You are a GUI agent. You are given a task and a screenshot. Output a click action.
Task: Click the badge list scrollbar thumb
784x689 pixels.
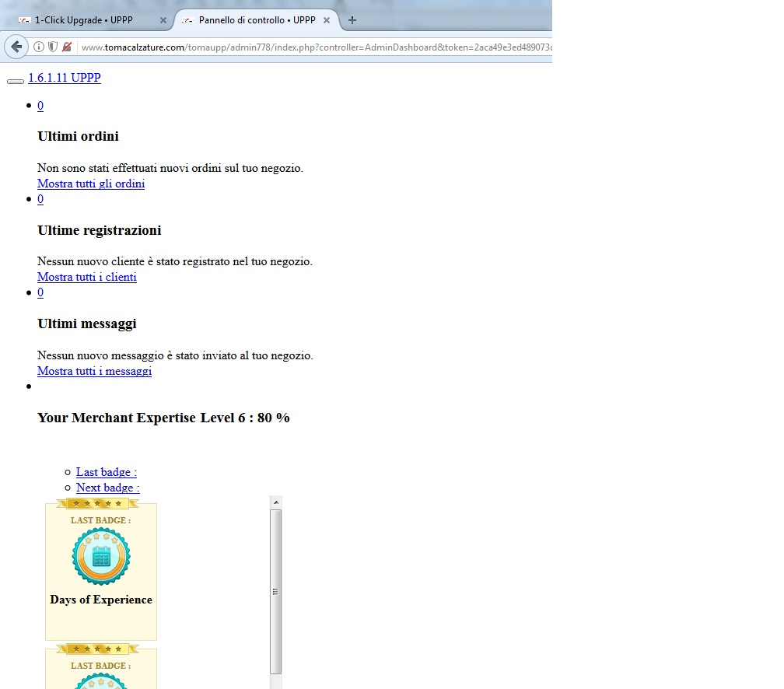tap(275, 592)
